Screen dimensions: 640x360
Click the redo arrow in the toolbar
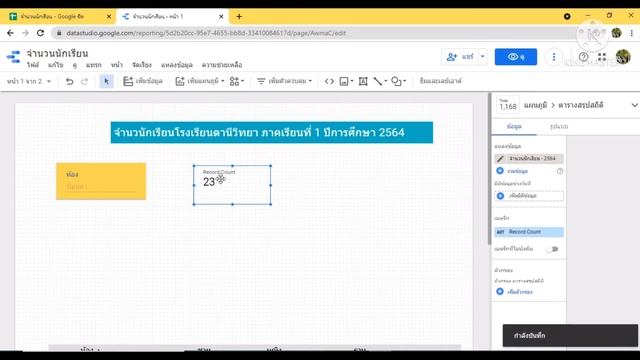click(x=84, y=81)
